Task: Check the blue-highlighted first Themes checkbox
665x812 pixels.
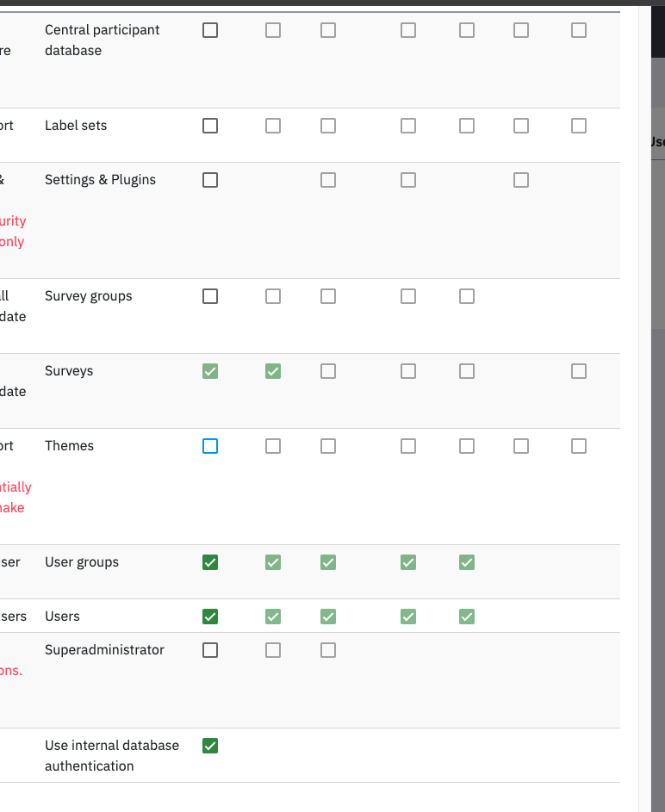Action: pos(210,446)
